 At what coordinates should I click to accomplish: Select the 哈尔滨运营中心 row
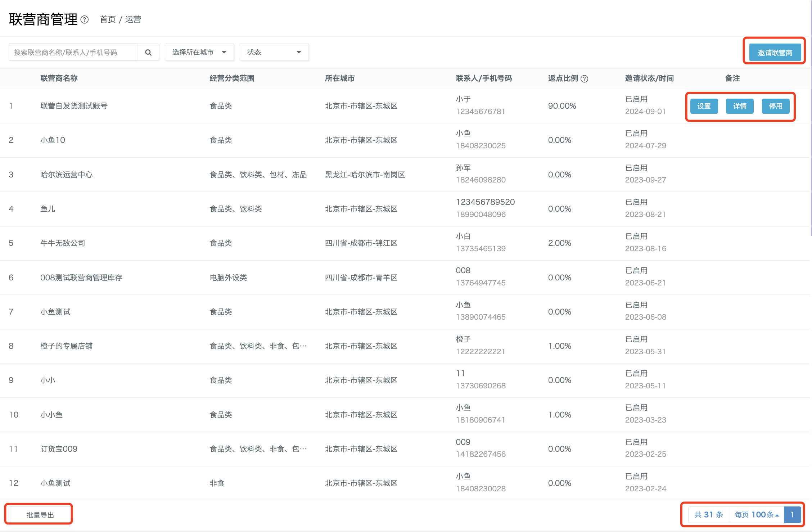coord(405,175)
